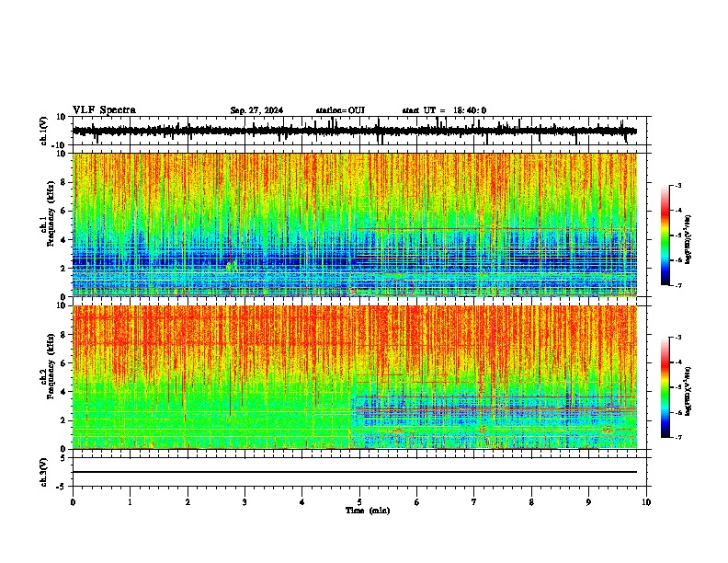This screenshot has width=728, height=563.
Task: Click the "5" tick on ch.3(V) axis
Action: 63,458
